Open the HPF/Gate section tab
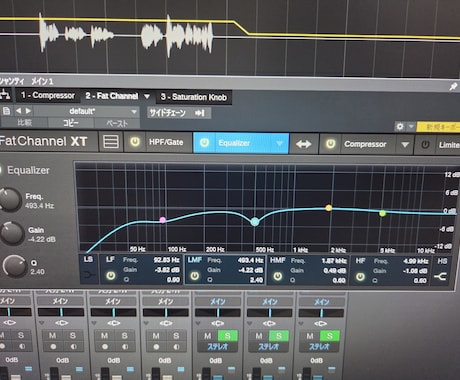Image resolution: width=460 pixels, height=380 pixels. pos(166,142)
